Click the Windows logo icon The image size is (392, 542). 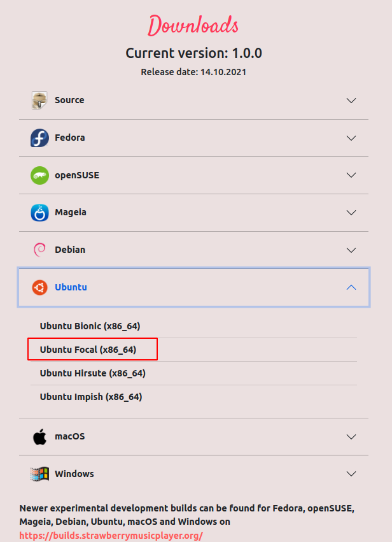39,474
